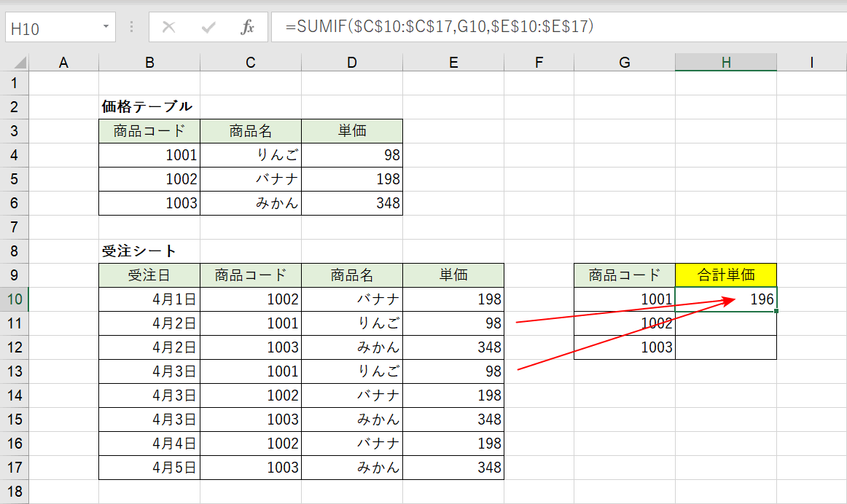Select cell H10 showing 196
This screenshot has width=847, height=504.
click(x=726, y=299)
